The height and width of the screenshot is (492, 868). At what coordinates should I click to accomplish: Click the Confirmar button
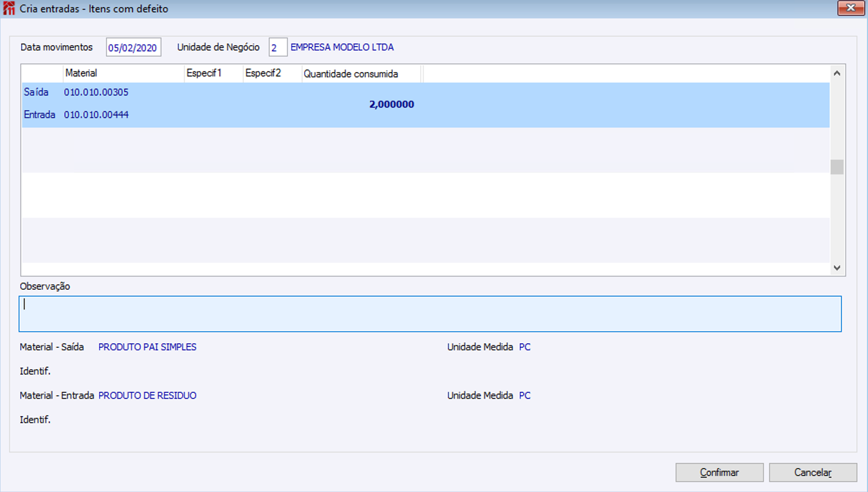719,473
